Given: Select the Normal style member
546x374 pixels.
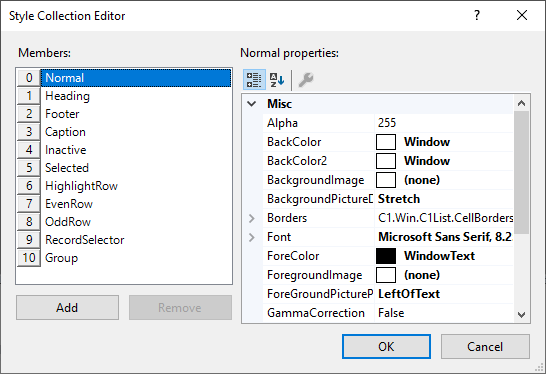Looking at the screenshot, I should 136,78.
